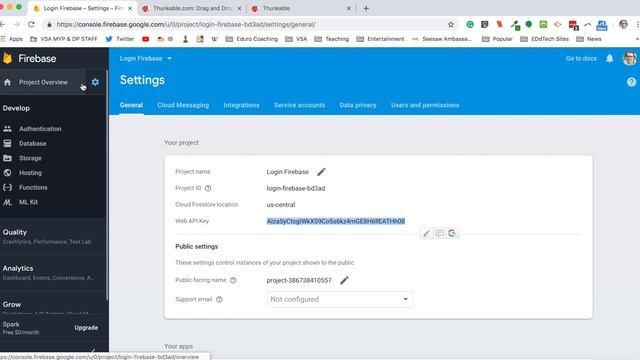Open YouTube bookmark icon
Viewport: 640px width, 360px height.
tap(145, 39)
